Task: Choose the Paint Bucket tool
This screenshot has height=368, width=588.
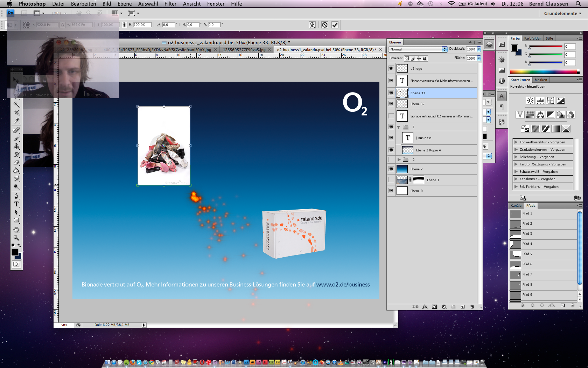Action: point(16,171)
